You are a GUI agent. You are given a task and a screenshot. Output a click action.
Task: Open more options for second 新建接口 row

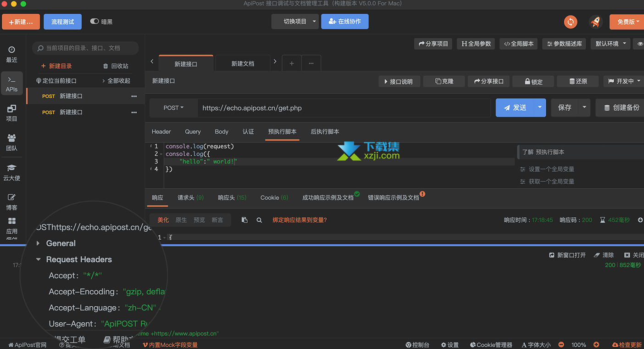click(134, 113)
